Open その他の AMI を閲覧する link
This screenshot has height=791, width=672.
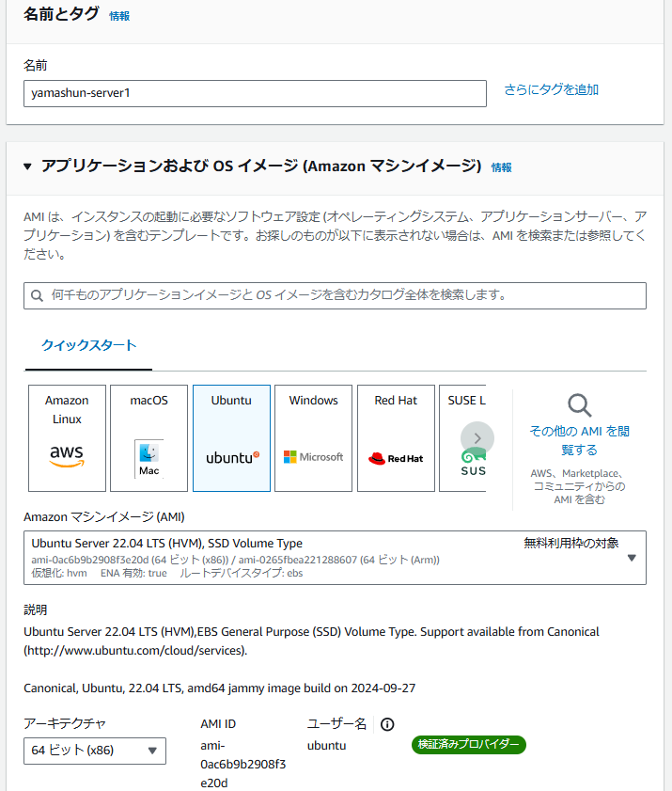pos(579,440)
